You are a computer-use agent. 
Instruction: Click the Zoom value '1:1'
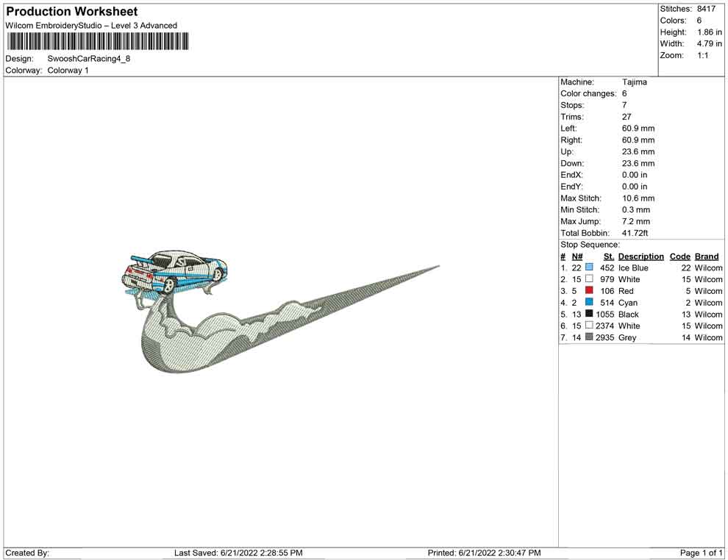(703, 55)
